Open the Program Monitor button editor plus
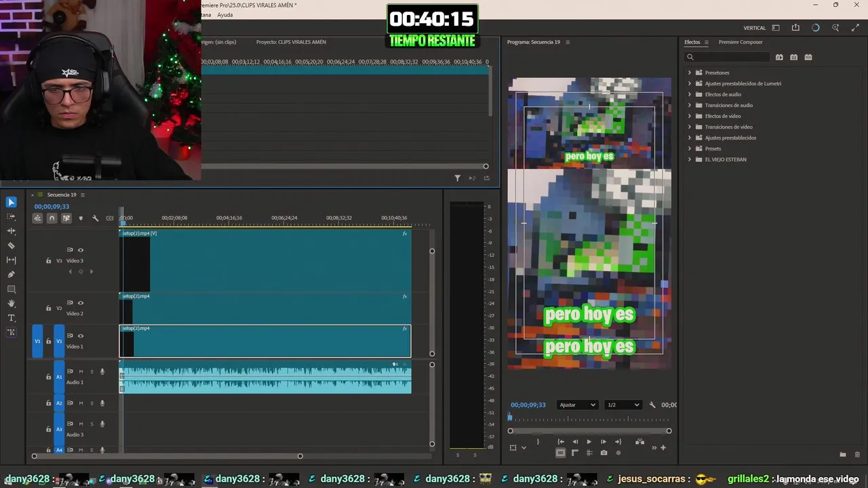The width and height of the screenshot is (868, 488). pos(663,447)
